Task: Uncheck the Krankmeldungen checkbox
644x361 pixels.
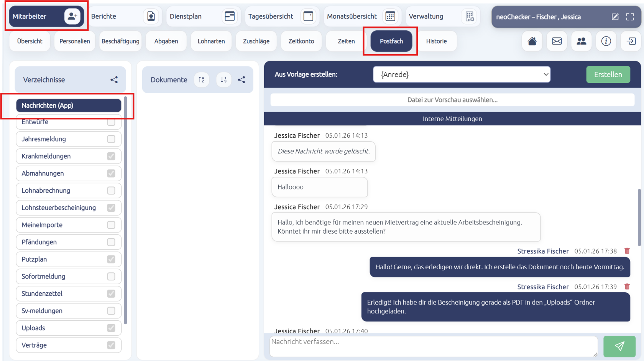Action: [111, 156]
